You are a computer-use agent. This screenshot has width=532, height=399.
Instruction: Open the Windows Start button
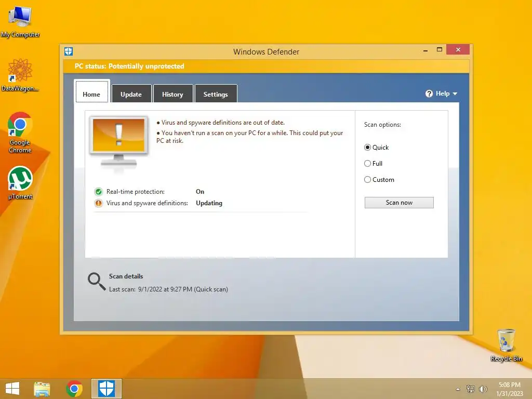[x=12, y=389]
